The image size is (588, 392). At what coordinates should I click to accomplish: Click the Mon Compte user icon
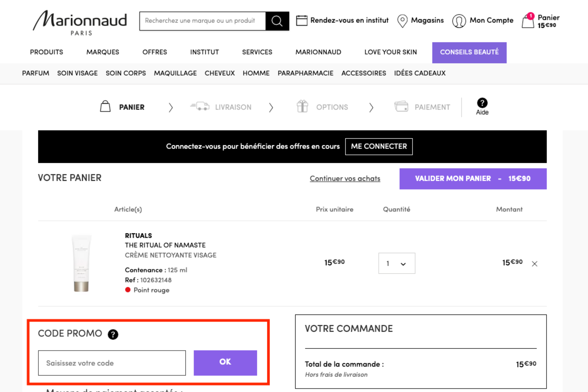459,21
